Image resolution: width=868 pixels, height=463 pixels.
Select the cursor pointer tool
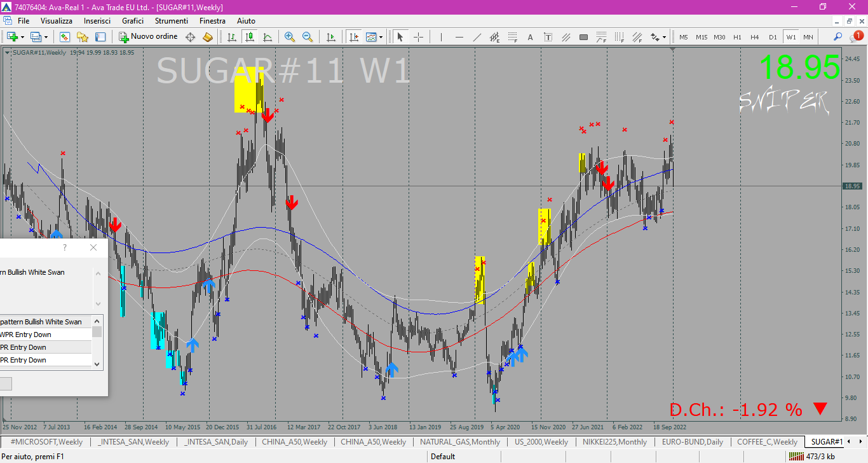400,37
